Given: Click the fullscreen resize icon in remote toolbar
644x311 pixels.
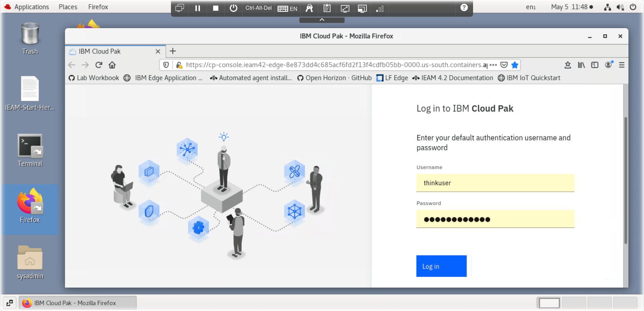Looking at the screenshot, I should (x=345, y=8).
